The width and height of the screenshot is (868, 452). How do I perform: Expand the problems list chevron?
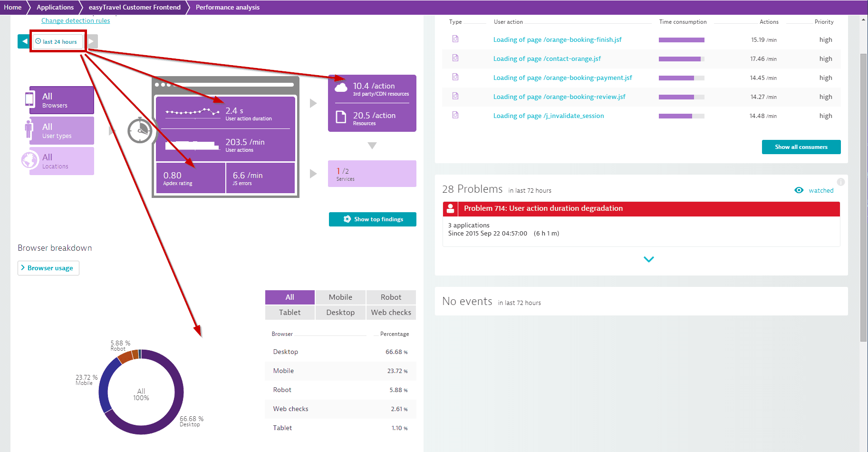[649, 259]
